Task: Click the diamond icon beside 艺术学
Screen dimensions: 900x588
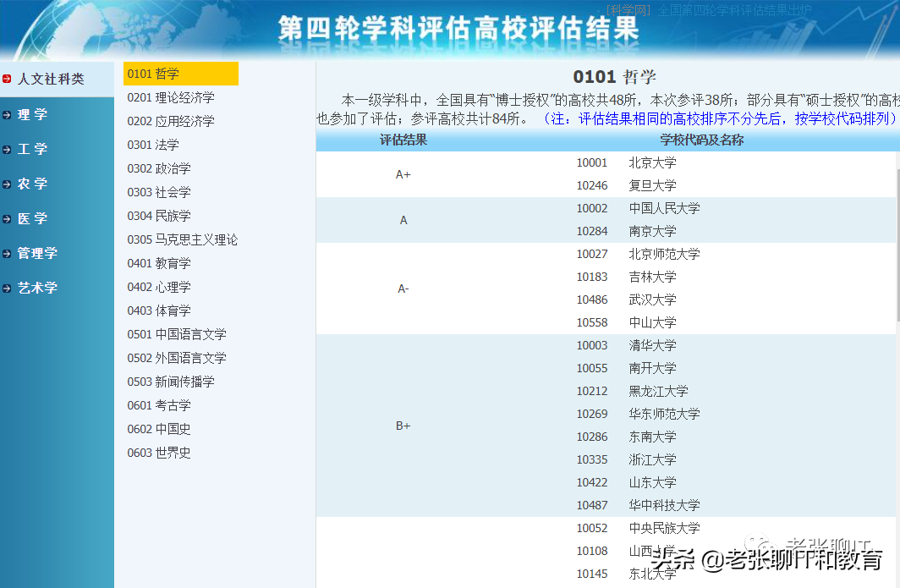Action: click(x=8, y=287)
